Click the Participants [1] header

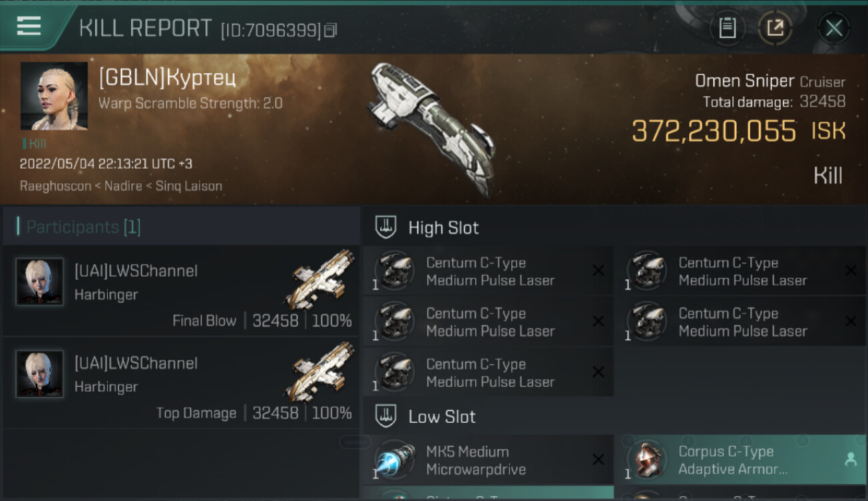[x=83, y=227]
